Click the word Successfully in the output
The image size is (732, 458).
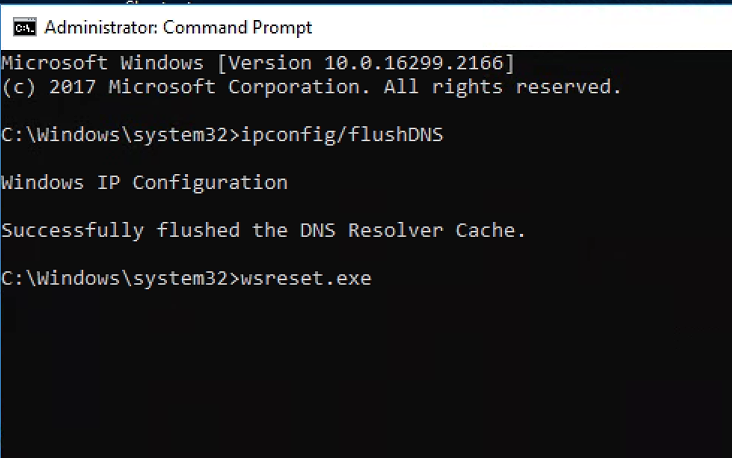click(x=73, y=230)
